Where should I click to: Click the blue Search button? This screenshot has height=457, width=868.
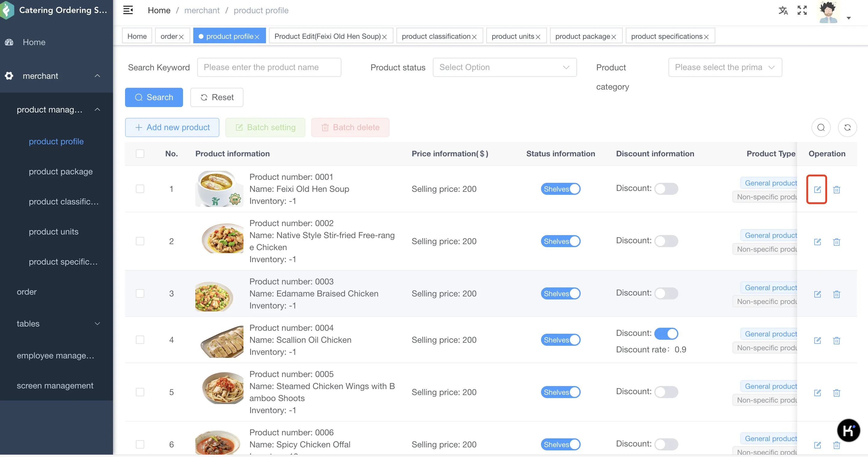(154, 97)
